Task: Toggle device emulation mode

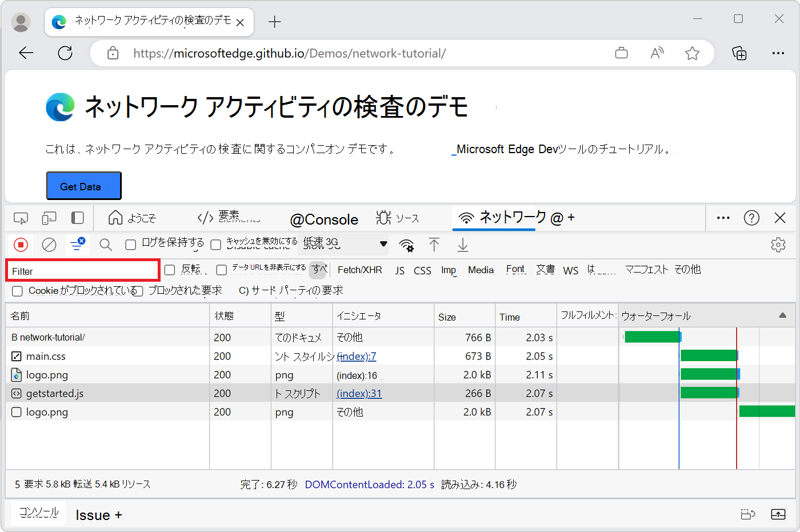Action: click(49, 218)
